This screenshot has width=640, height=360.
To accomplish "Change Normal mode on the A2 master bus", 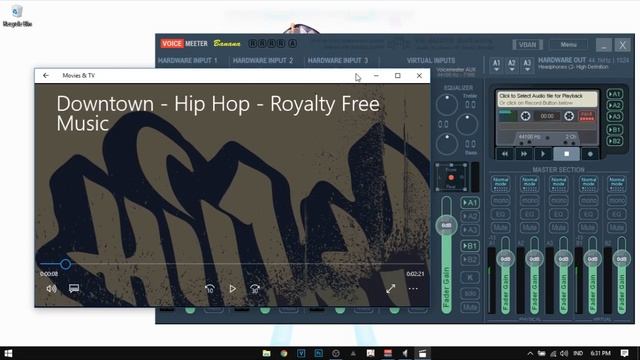I will 529,184.
